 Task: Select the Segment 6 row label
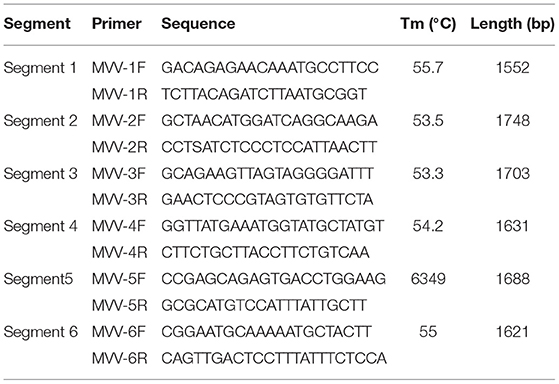tap(40, 332)
